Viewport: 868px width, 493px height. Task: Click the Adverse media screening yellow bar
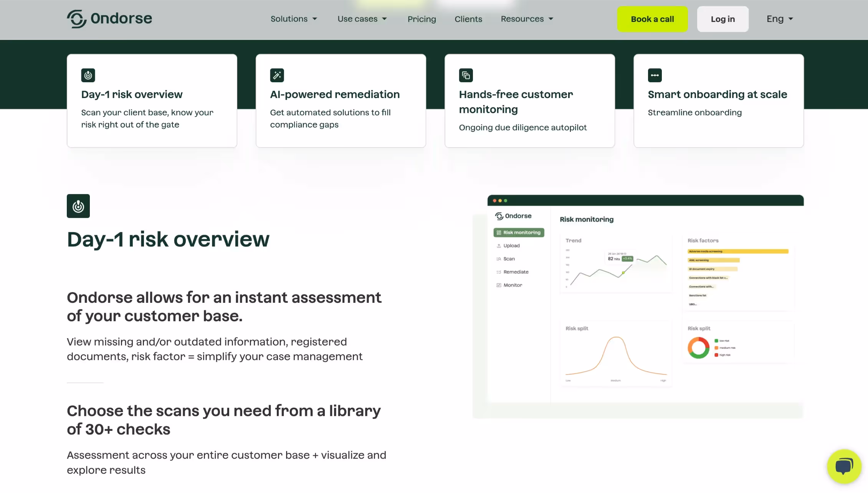coord(737,251)
